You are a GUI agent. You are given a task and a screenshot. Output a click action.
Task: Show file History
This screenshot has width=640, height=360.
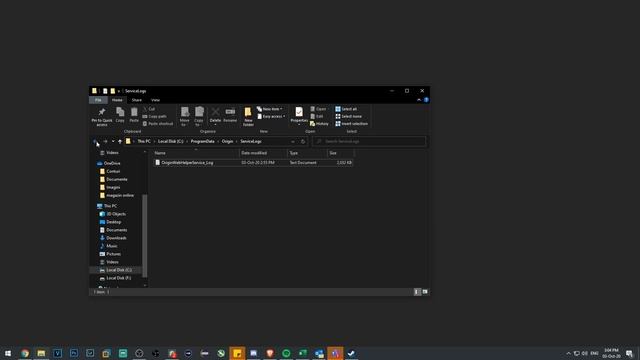tap(319, 124)
